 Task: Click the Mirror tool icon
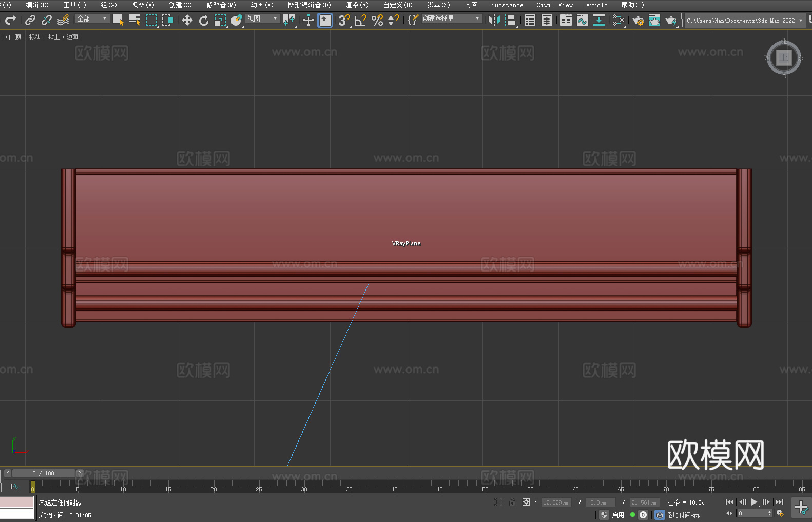click(x=494, y=20)
